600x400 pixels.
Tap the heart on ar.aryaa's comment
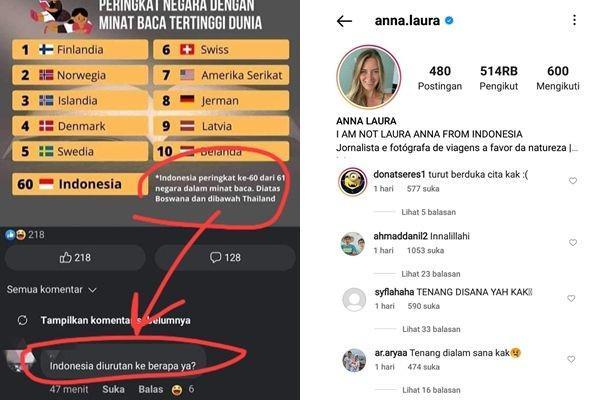click(x=571, y=359)
